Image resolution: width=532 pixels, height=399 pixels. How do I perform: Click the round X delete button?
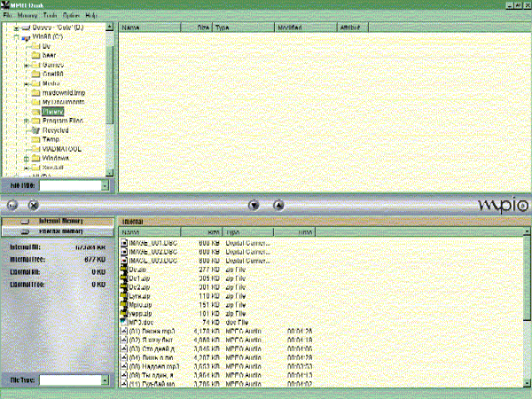(x=34, y=205)
